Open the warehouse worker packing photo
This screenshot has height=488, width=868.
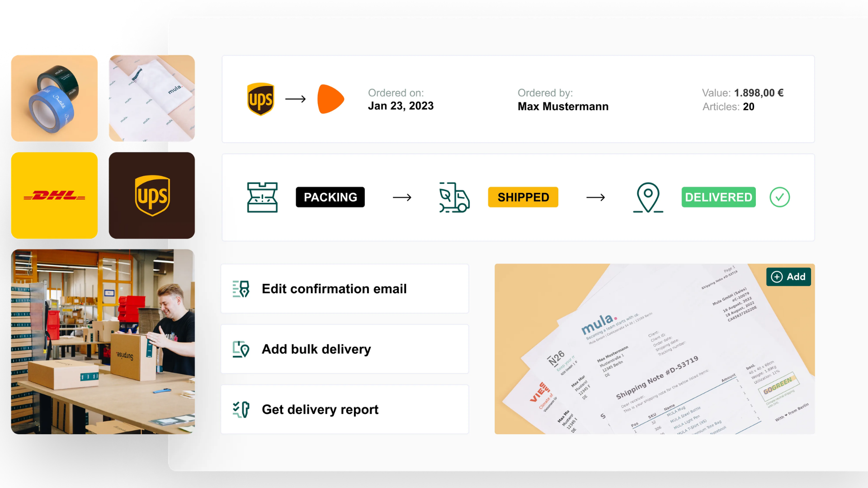[103, 342]
